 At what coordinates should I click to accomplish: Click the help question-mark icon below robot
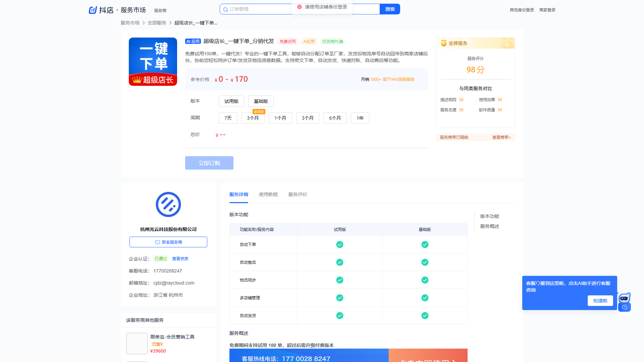(625, 307)
